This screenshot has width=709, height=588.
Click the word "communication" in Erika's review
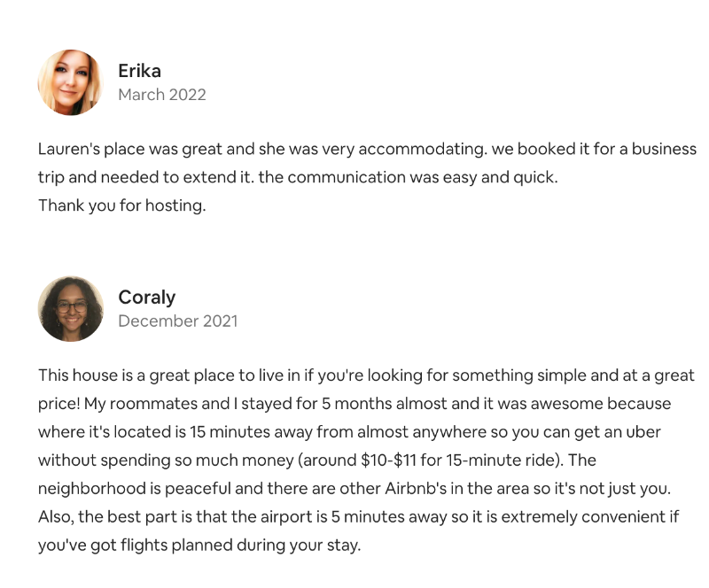[347, 177]
